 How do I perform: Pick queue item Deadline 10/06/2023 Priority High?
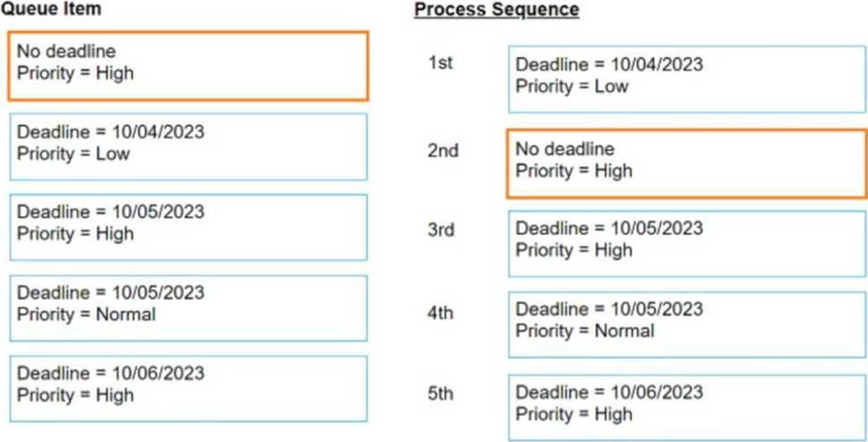click(x=188, y=388)
